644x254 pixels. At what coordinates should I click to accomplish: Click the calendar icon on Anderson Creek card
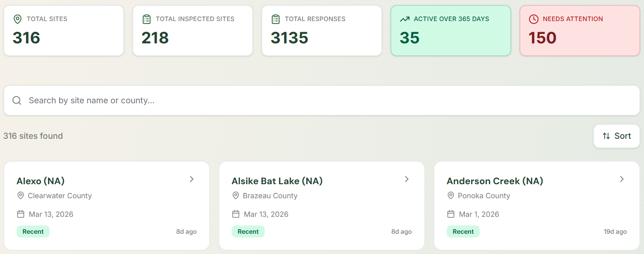pos(451,214)
